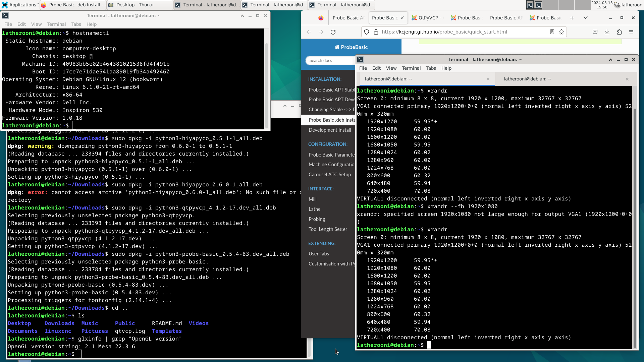Open Machine Configuration sidebar link

coord(331,165)
